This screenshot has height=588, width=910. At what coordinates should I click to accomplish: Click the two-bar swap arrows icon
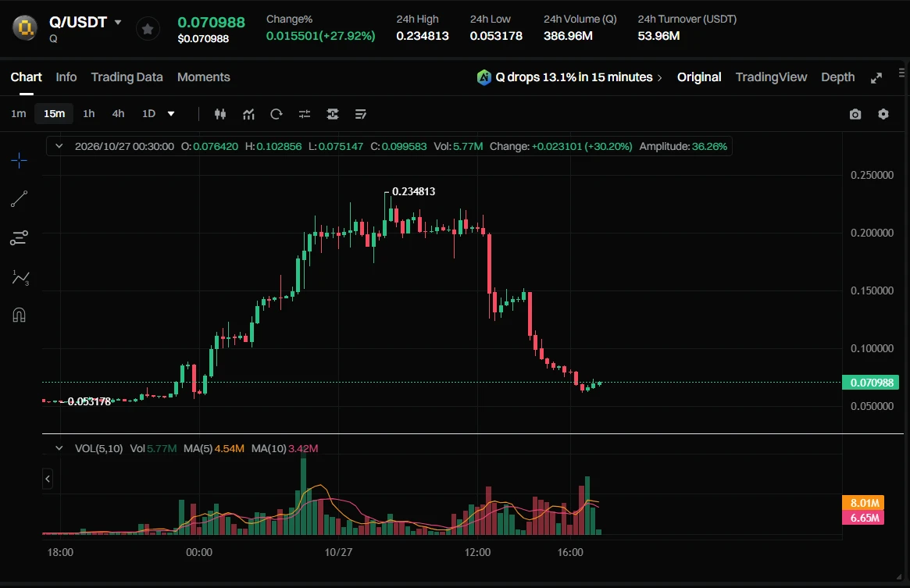(x=333, y=114)
